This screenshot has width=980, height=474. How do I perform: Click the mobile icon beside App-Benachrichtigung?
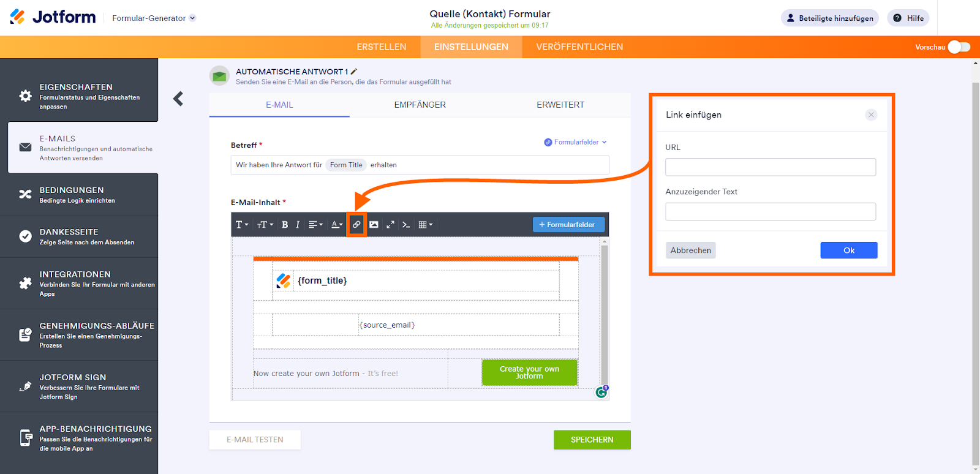pyautogui.click(x=26, y=438)
